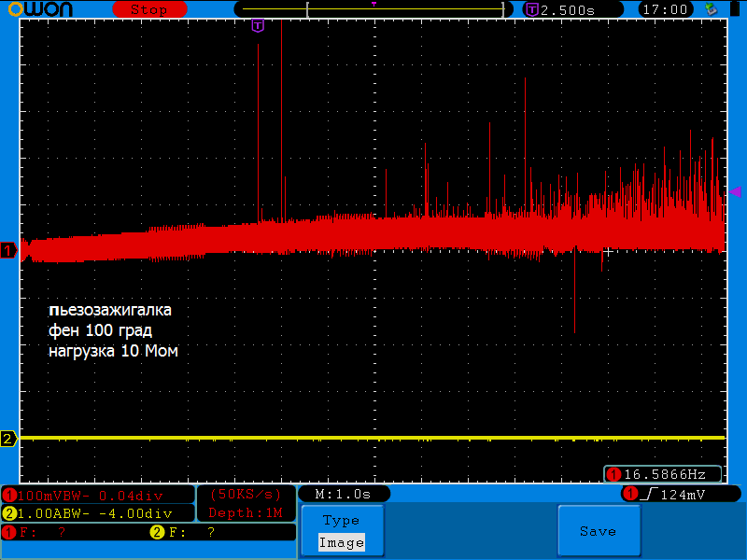747x560 pixels.
Task: Click the 16.5866Hz frequency counter readout
Action: 663,474
